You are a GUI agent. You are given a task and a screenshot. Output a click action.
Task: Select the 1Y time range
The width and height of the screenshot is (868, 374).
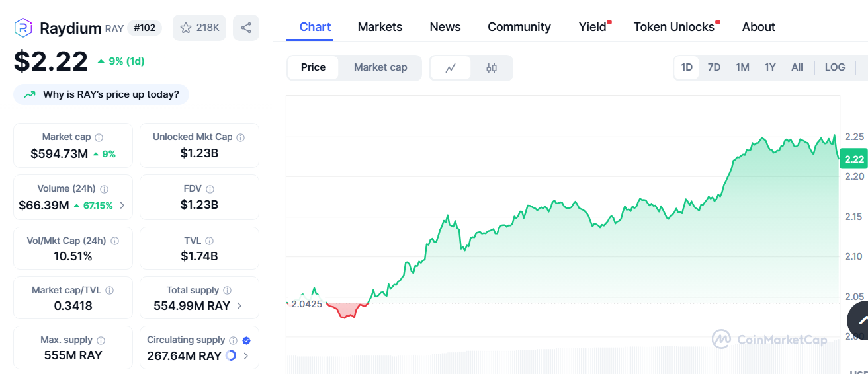point(770,67)
